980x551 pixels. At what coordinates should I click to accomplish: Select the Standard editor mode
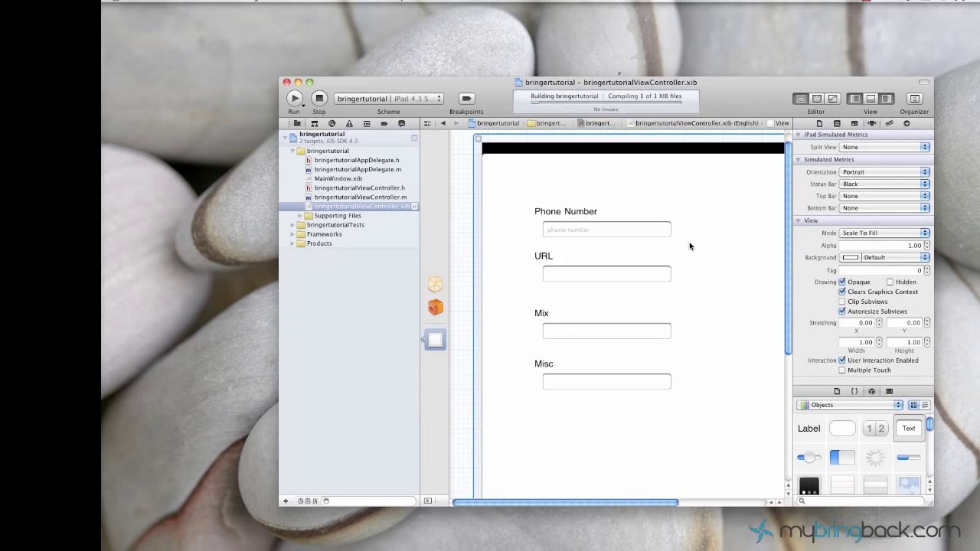pyautogui.click(x=801, y=99)
